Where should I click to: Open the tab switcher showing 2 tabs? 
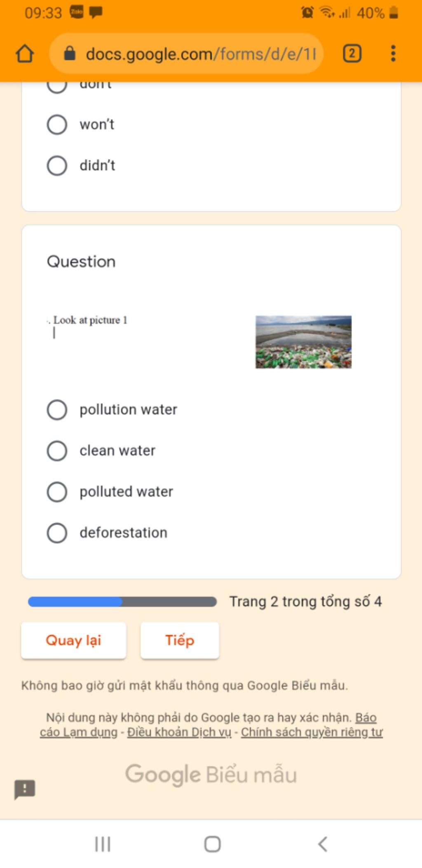click(352, 54)
